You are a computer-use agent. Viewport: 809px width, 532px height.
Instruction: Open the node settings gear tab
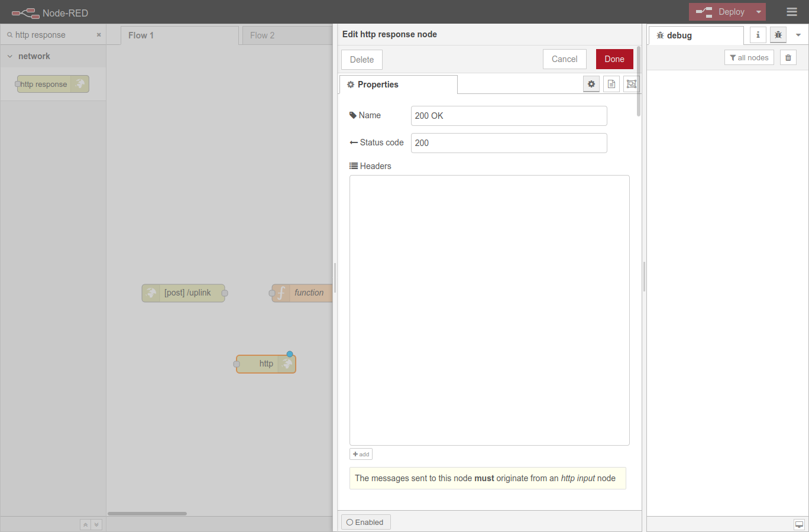point(591,83)
